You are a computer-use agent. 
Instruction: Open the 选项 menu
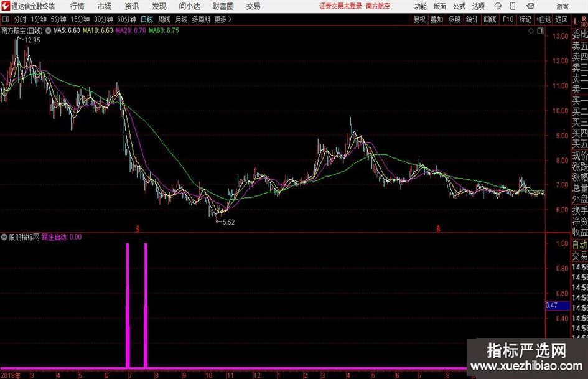coord(478,6)
